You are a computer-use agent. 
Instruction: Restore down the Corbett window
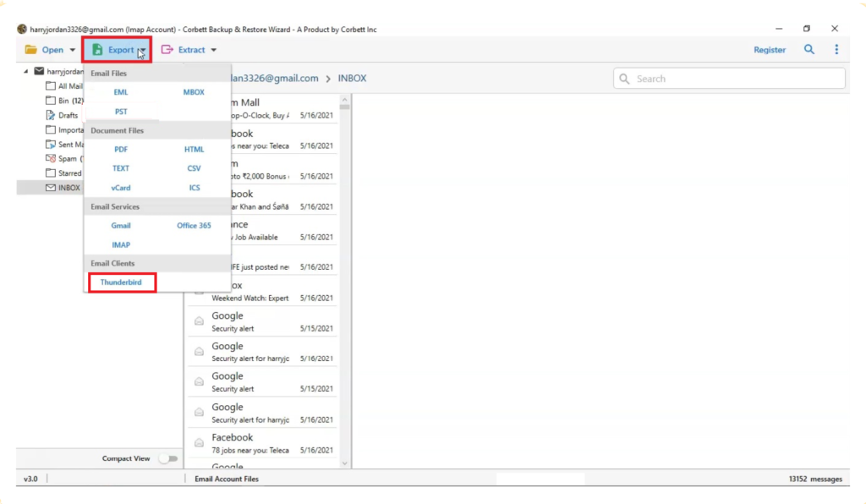(806, 28)
